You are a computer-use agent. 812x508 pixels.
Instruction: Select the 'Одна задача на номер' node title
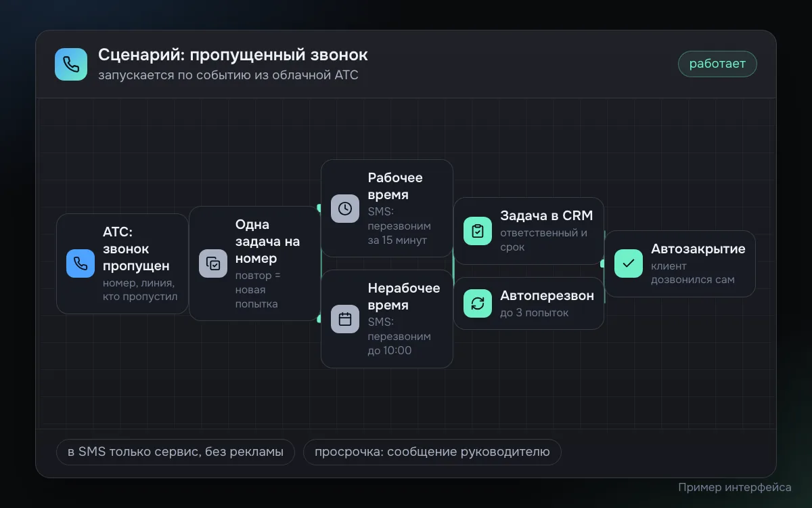pos(267,241)
